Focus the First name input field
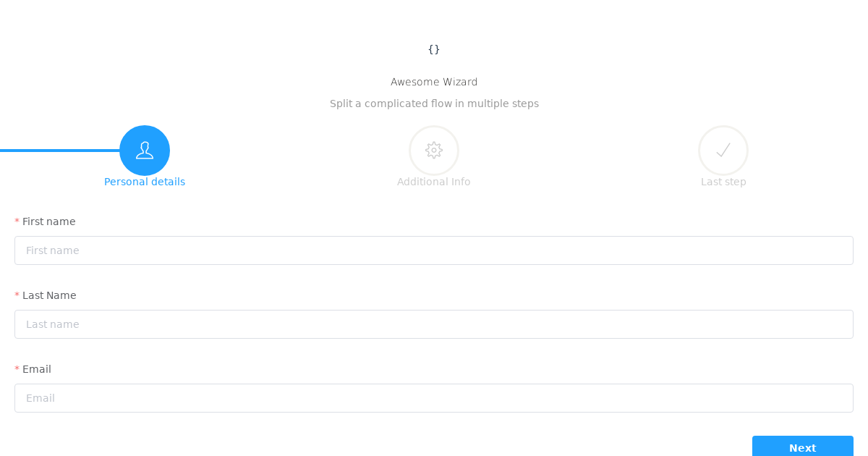The width and height of the screenshot is (868, 456). [434, 250]
